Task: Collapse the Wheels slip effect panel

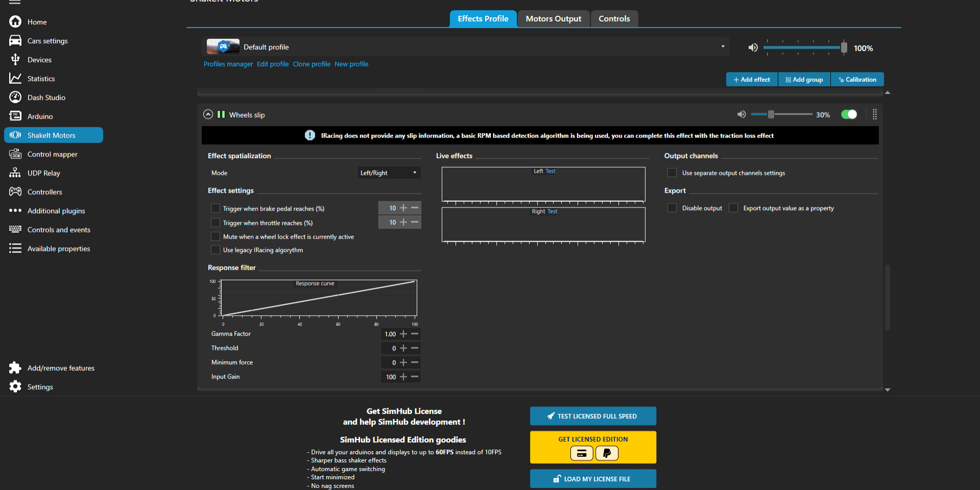Action: [x=208, y=114]
